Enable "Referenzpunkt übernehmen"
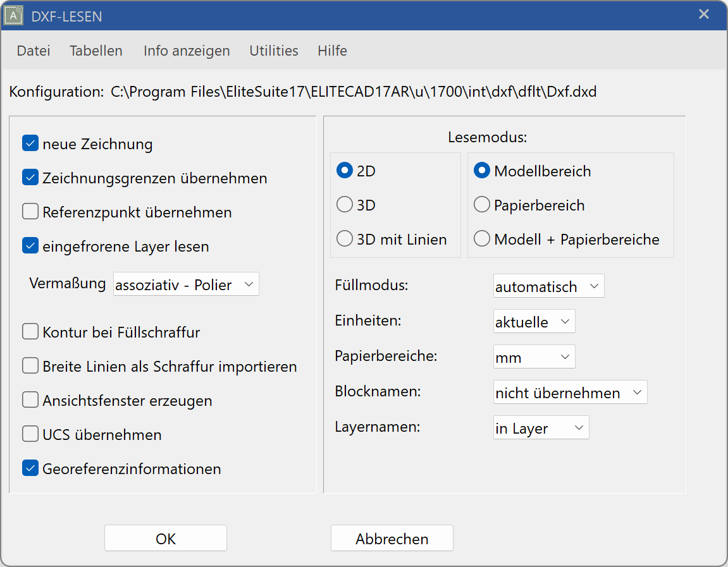The height and width of the screenshot is (567, 728). click(x=30, y=211)
